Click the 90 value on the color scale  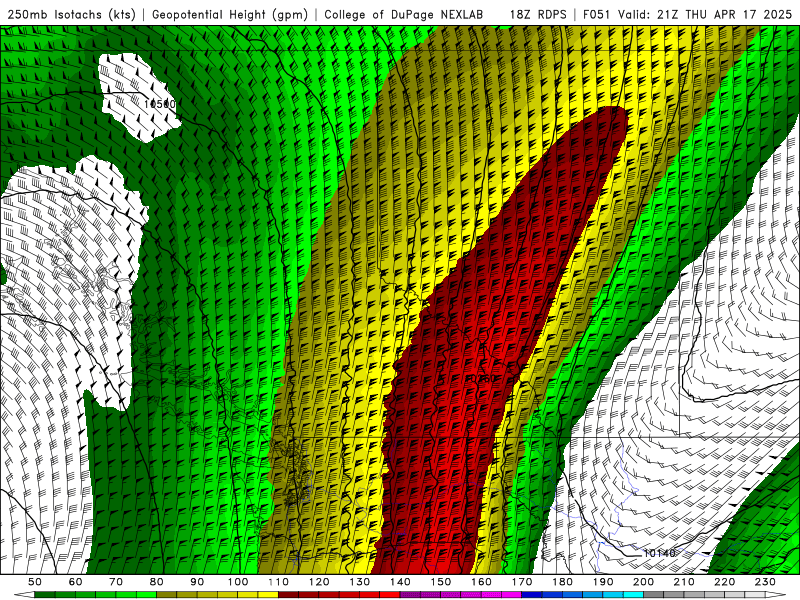pos(197,582)
